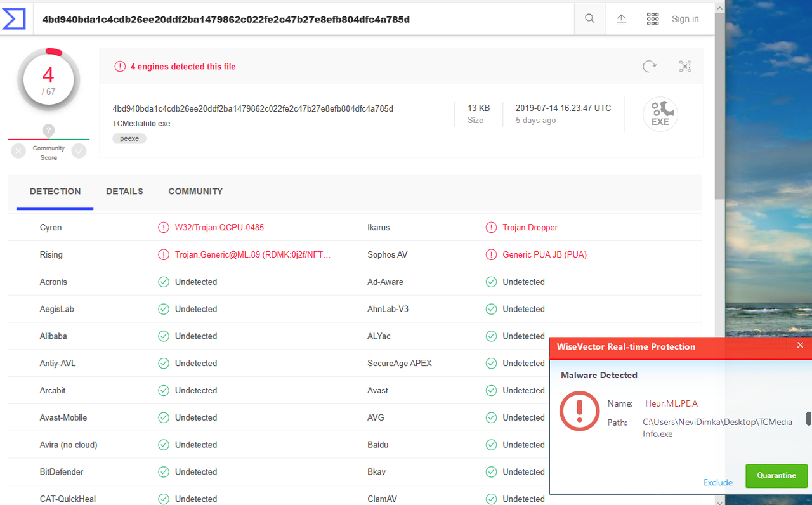Close the WiseVector Real-time Protection popup
This screenshot has width=812, height=505.
click(x=800, y=346)
